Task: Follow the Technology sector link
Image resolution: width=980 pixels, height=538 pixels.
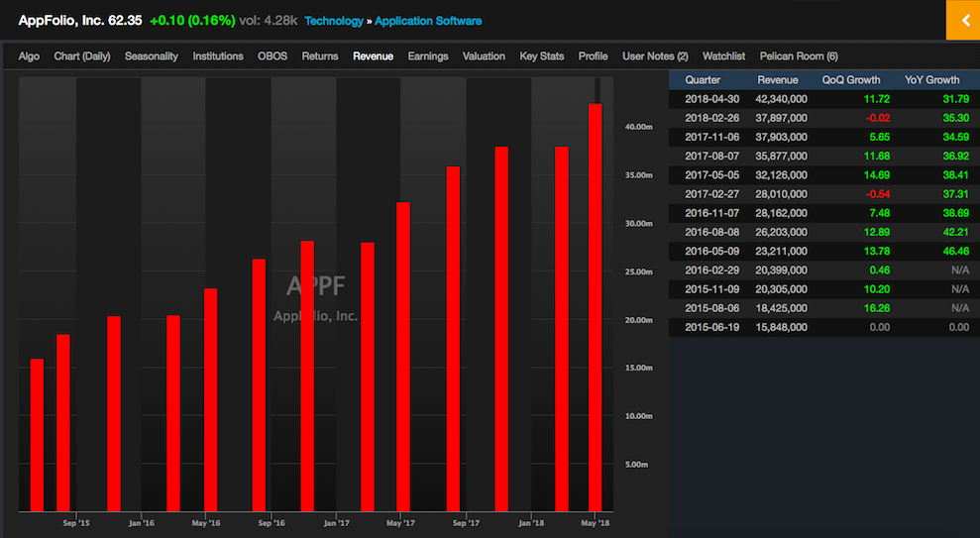Action: click(x=334, y=21)
